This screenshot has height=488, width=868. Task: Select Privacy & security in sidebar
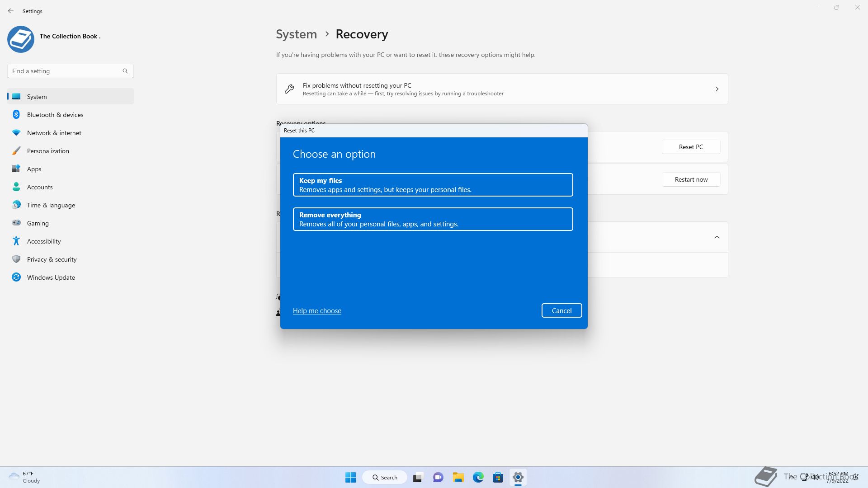tap(52, 259)
